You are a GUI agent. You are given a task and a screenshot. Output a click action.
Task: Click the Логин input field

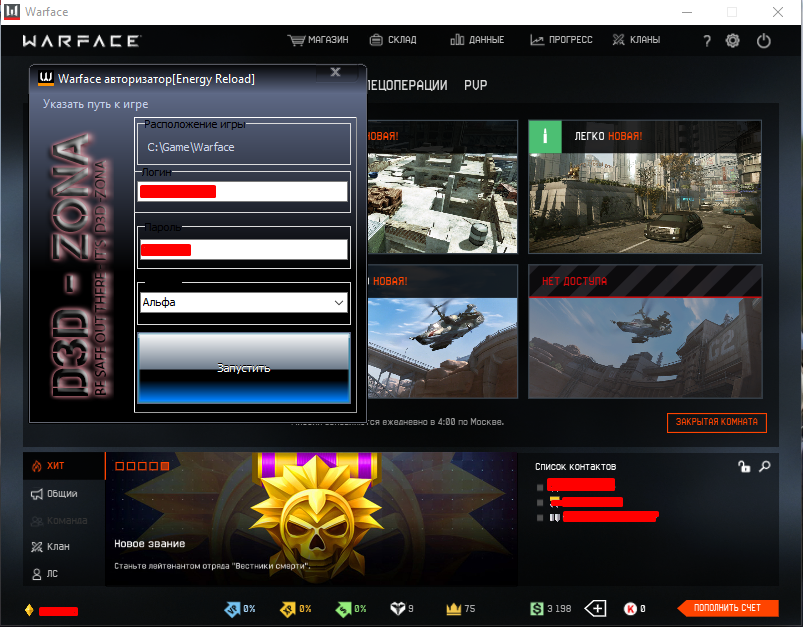point(244,192)
